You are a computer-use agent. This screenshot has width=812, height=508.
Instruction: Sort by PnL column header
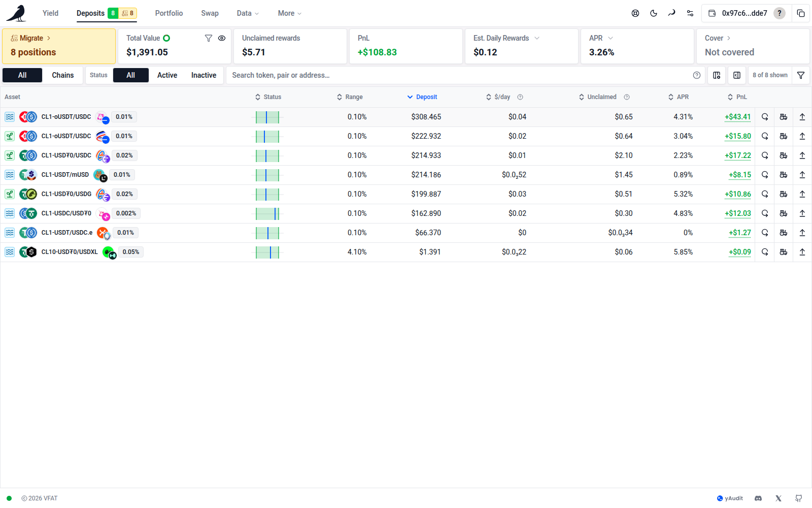coord(737,97)
